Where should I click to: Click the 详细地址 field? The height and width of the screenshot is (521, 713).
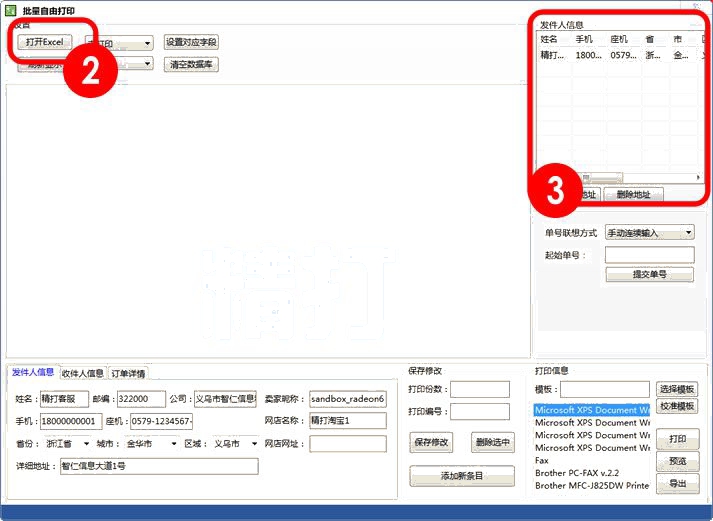tap(159, 466)
